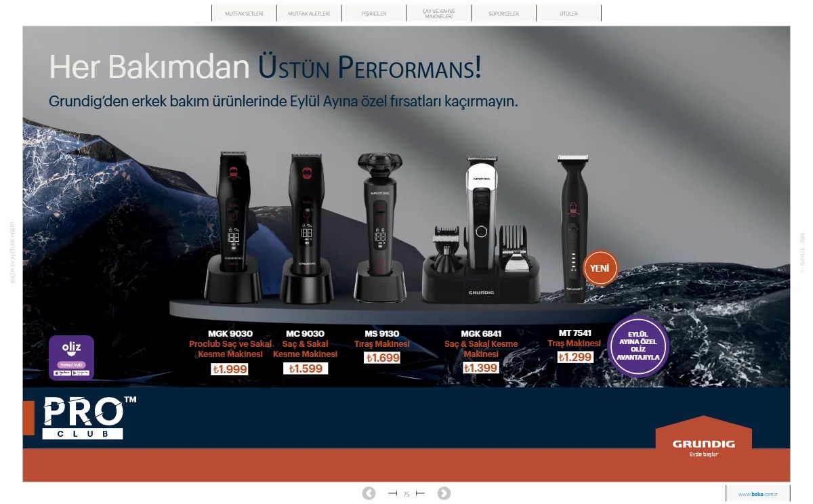
Task: Click Evde başlar tagline
Action: pyautogui.click(x=703, y=454)
